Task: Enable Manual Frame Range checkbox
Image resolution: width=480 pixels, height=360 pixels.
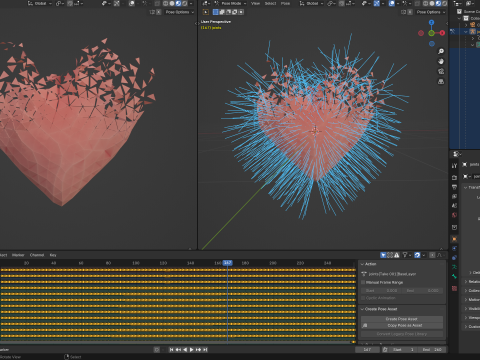Action: (363, 282)
